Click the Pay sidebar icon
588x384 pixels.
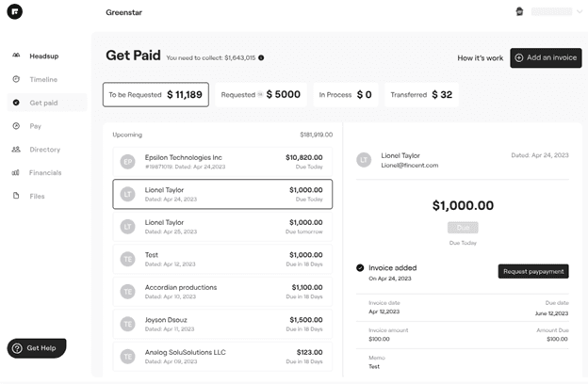(x=16, y=126)
